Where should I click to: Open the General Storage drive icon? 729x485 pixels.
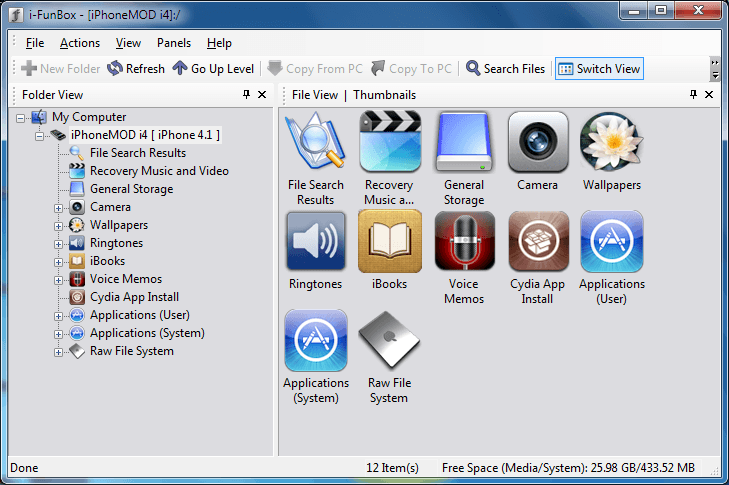click(463, 142)
